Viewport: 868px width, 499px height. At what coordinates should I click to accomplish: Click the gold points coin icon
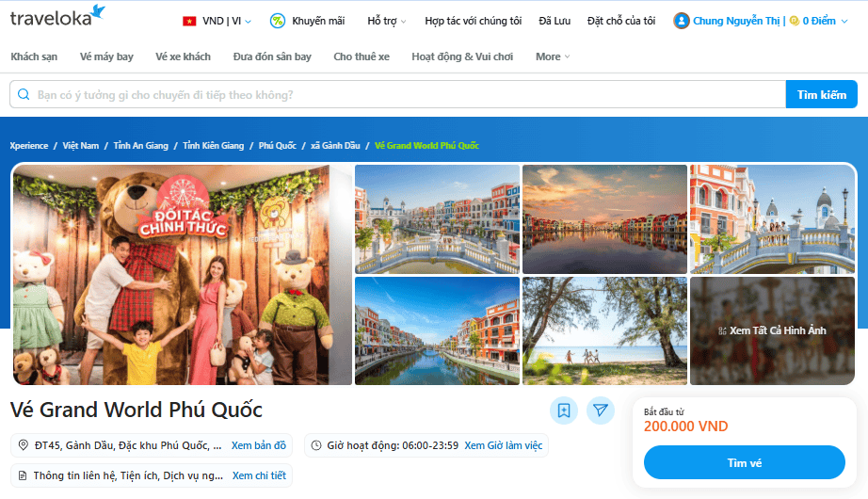pos(795,21)
